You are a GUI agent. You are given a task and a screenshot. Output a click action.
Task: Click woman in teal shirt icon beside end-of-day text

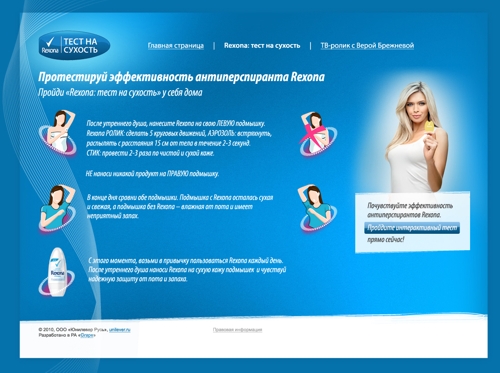57,208
